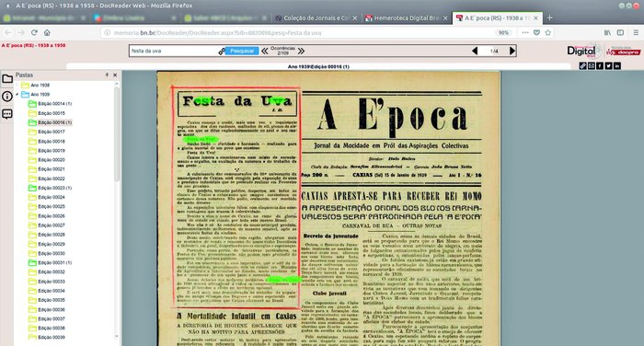The width and height of the screenshot is (644, 346).
Task: Click the A E'poca newspaper masthead
Action: click(x=392, y=117)
